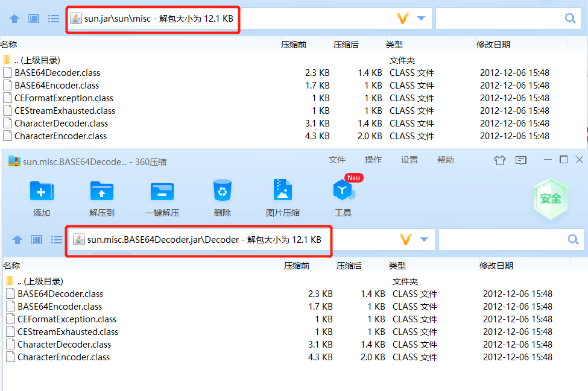This screenshot has width=588, height=391.
Task: Select CharacterEncoder.class in sun.jar window
Action: (60, 136)
